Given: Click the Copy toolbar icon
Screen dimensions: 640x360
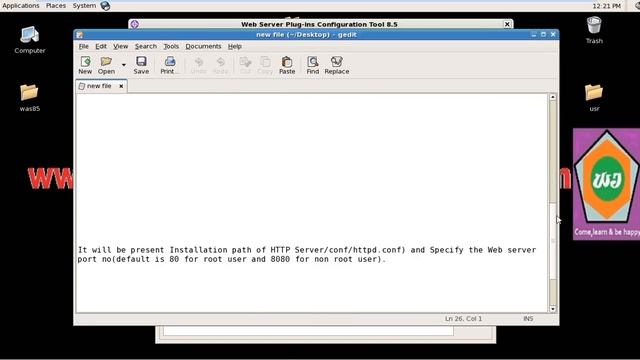Looking at the screenshot, I should tap(265, 65).
